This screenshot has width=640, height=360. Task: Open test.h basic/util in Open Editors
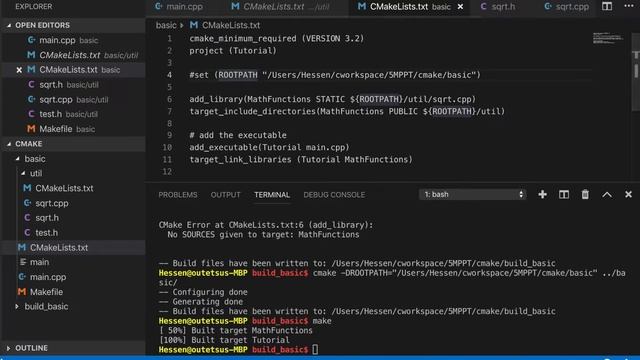73,114
